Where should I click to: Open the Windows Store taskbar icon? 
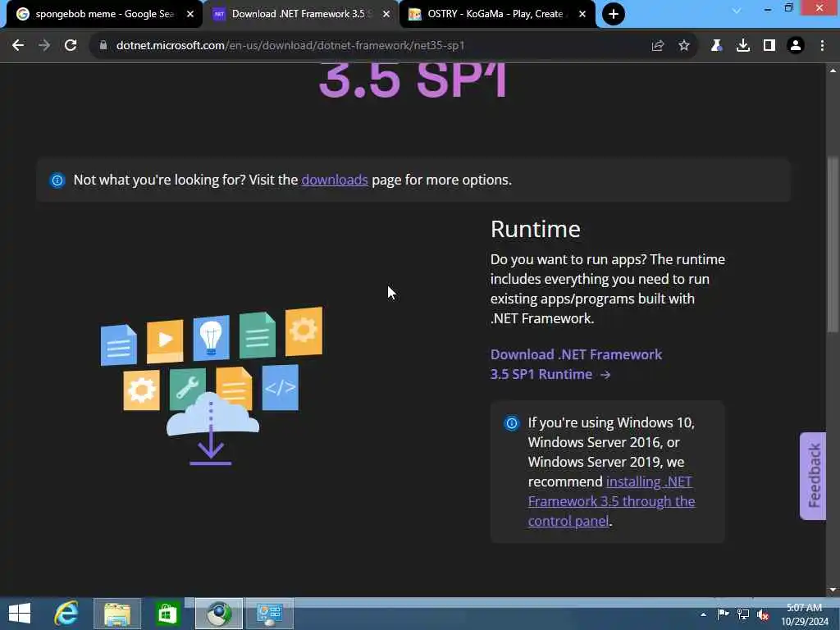[x=167, y=614]
